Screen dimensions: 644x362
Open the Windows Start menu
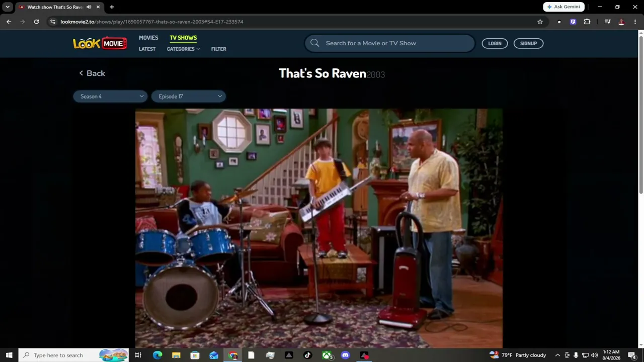(9, 355)
